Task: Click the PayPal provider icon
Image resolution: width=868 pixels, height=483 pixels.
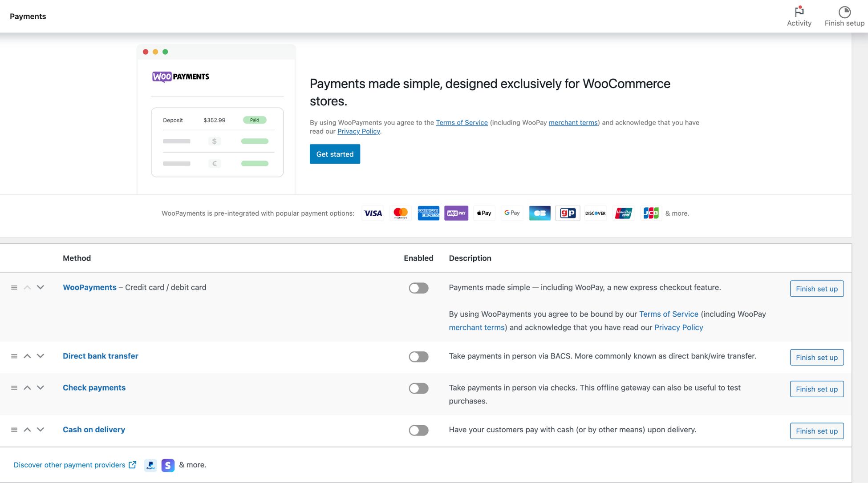Action: point(150,465)
